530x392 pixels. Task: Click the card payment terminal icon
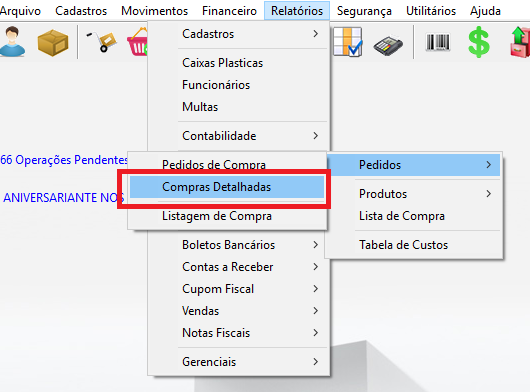coord(388,44)
